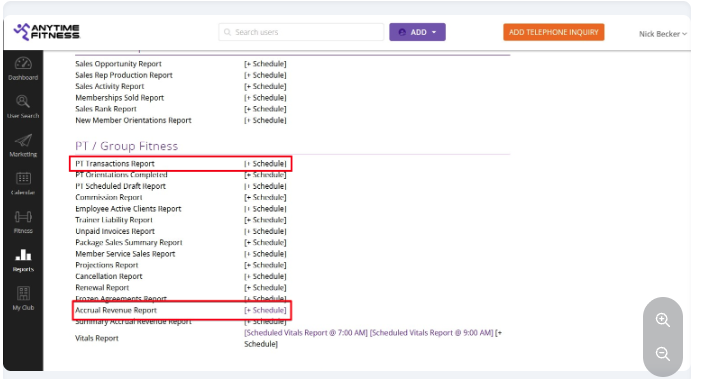Open the Marketing paper plane icon
The width and height of the screenshot is (707, 379).
coord(23,145)
